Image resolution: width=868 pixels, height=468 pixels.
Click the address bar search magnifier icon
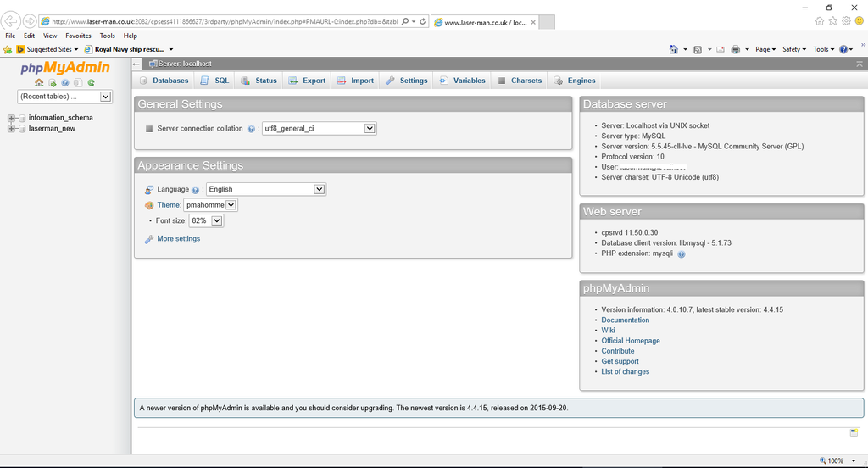pos(405,21)
